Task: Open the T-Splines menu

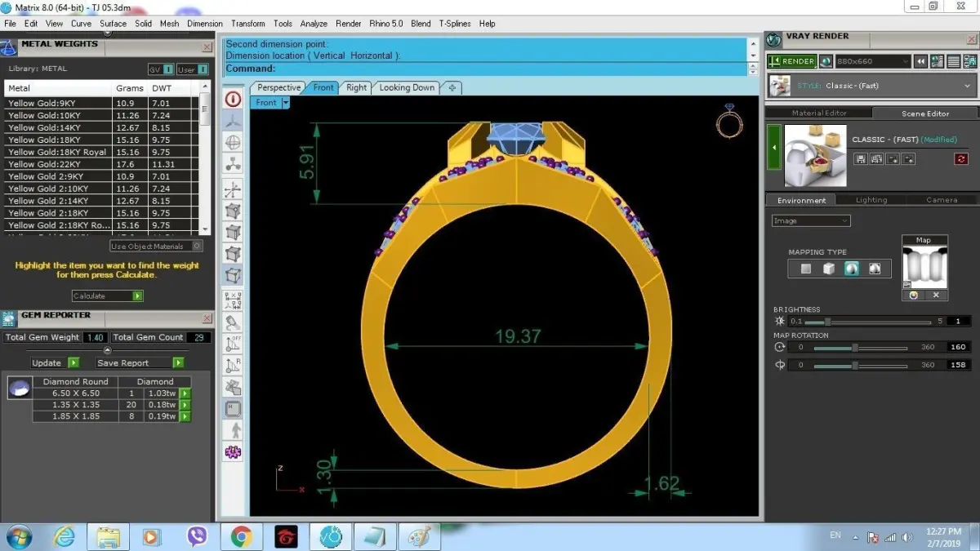Action: click(x=455, y=24)
